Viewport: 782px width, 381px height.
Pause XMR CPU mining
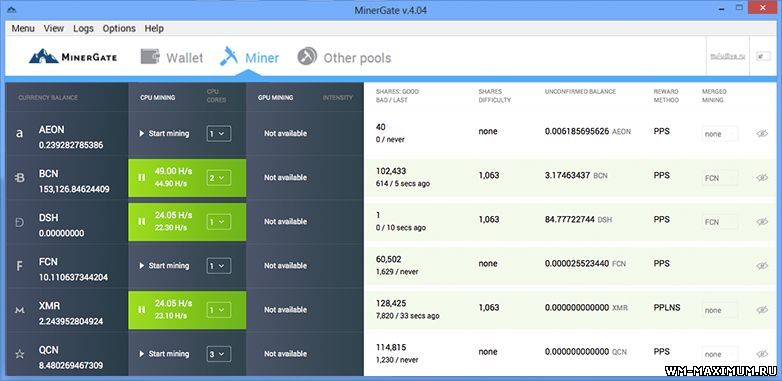pyautogui.click(x=142, y=310)
